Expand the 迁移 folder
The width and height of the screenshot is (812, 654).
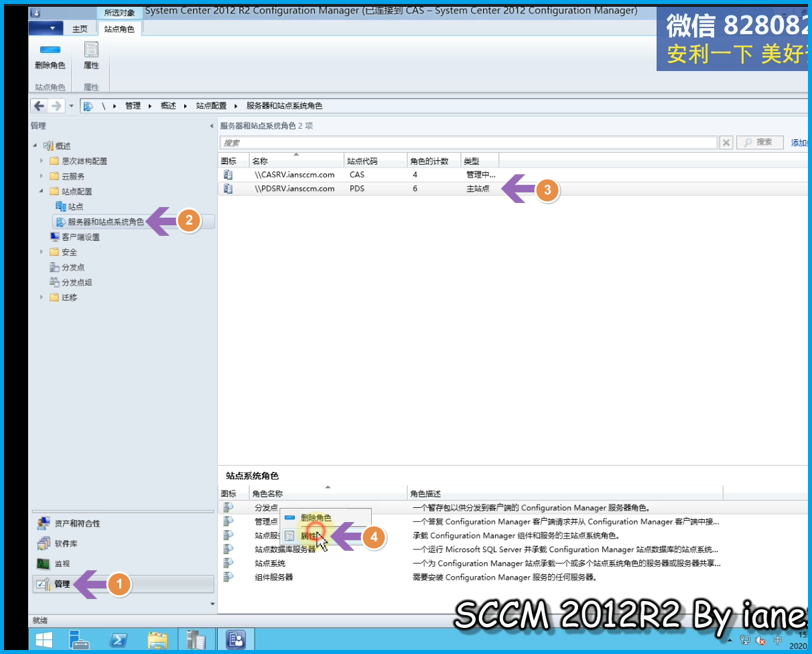(x=42, y=298)
